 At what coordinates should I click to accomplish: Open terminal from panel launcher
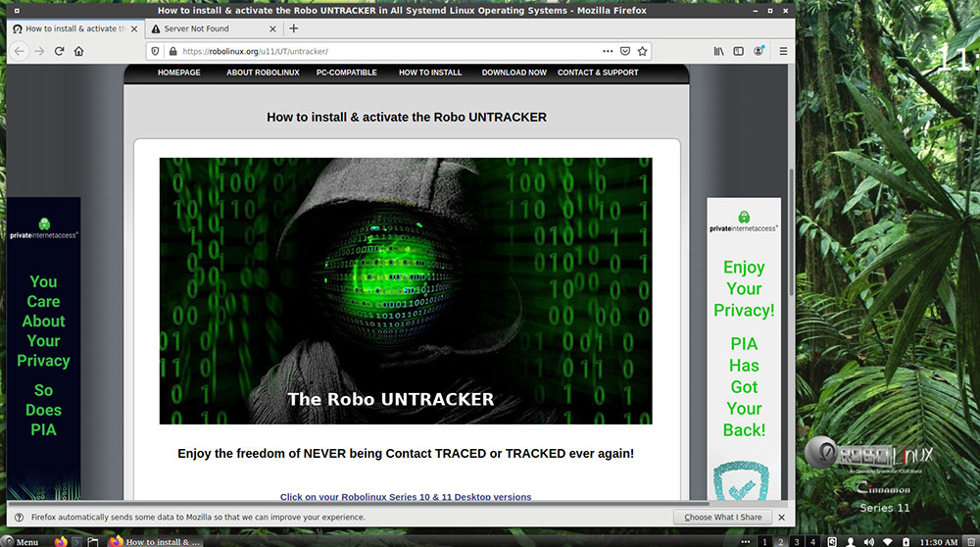tap(76, 541)
